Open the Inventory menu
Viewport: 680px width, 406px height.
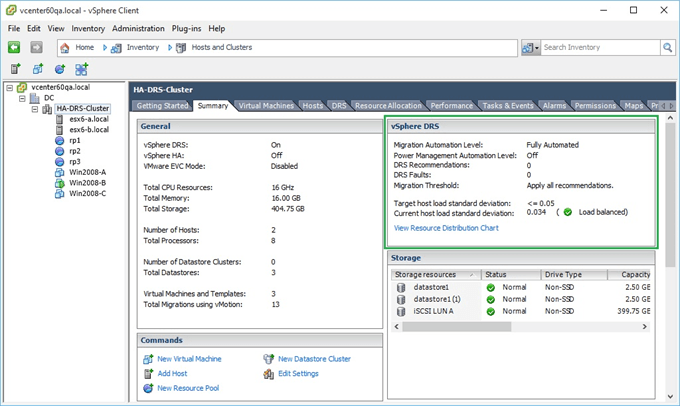88,29
